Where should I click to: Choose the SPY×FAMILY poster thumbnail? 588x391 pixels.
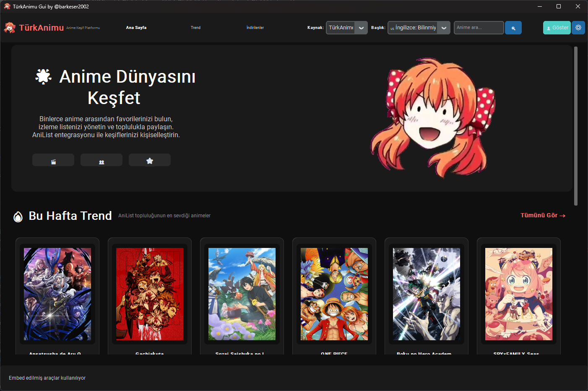tap(519, 294)
